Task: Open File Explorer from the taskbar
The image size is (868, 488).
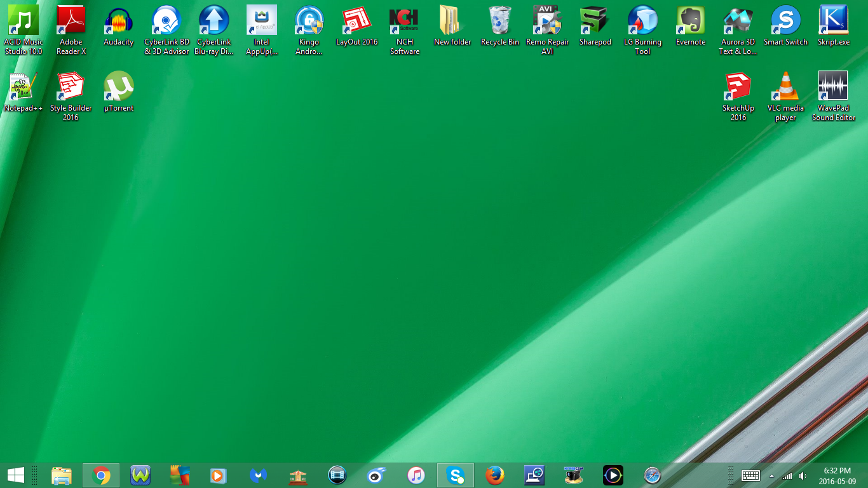Action: (x=62, y=475)
